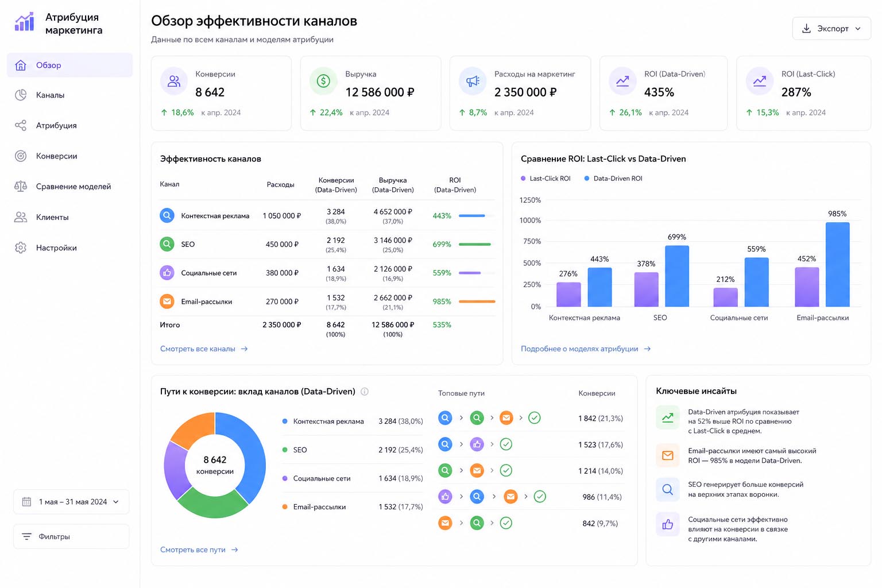This screenshot has height=588, width=882.
Task: Click the info icon beside conversion paths title
Action: pyautogui.click(x=364, y=392)
